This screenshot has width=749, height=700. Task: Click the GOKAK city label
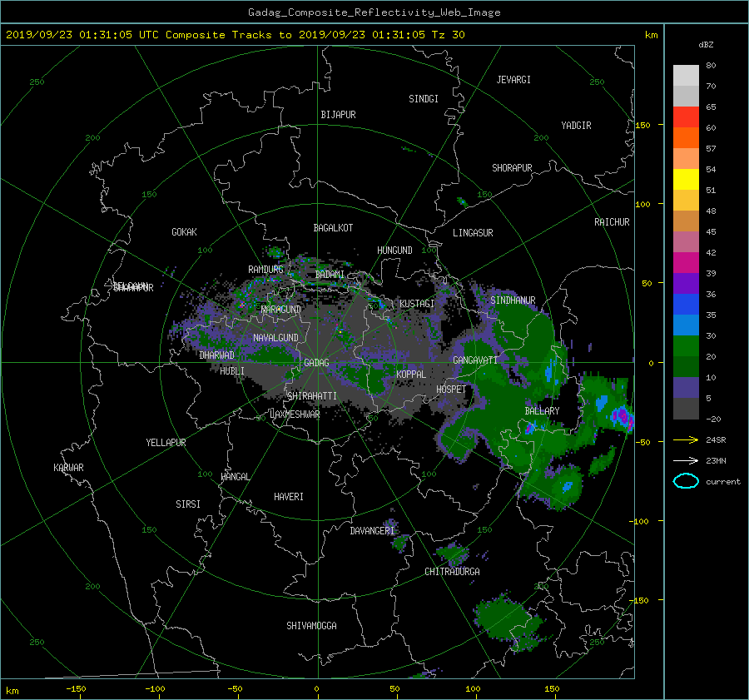(184, 232)
